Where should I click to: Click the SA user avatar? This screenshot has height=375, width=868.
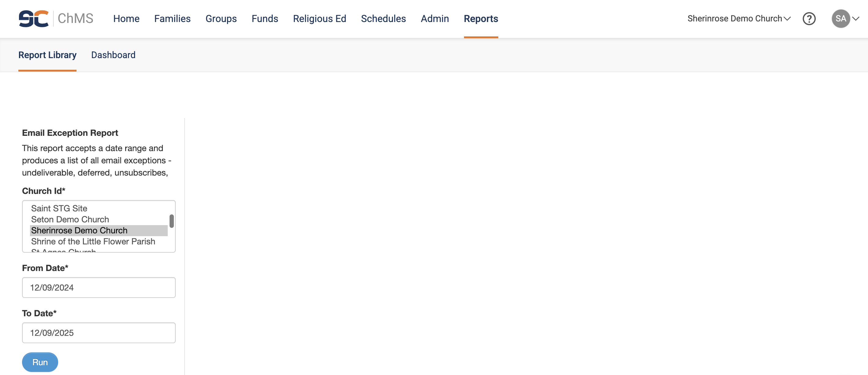[840, 19]
